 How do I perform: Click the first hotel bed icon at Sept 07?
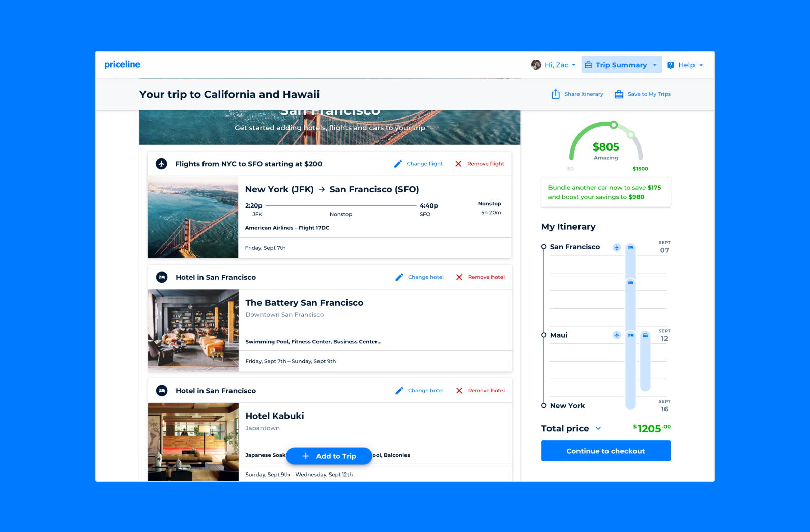pyautogui.click(x=630, y=247)
